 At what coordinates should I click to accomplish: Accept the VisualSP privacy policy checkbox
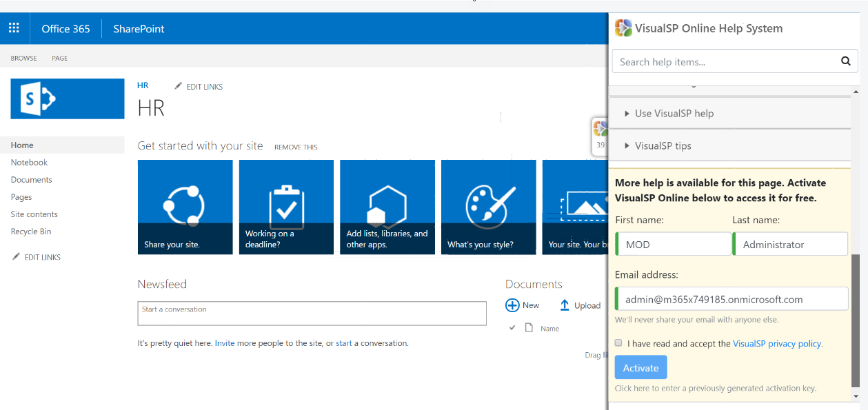click(618, 342)
